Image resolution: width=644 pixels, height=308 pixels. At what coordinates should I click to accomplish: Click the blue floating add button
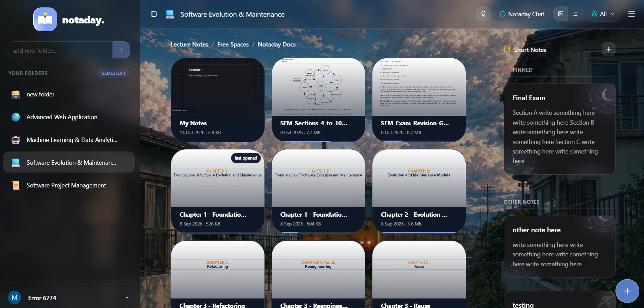(x=627, y=291)
